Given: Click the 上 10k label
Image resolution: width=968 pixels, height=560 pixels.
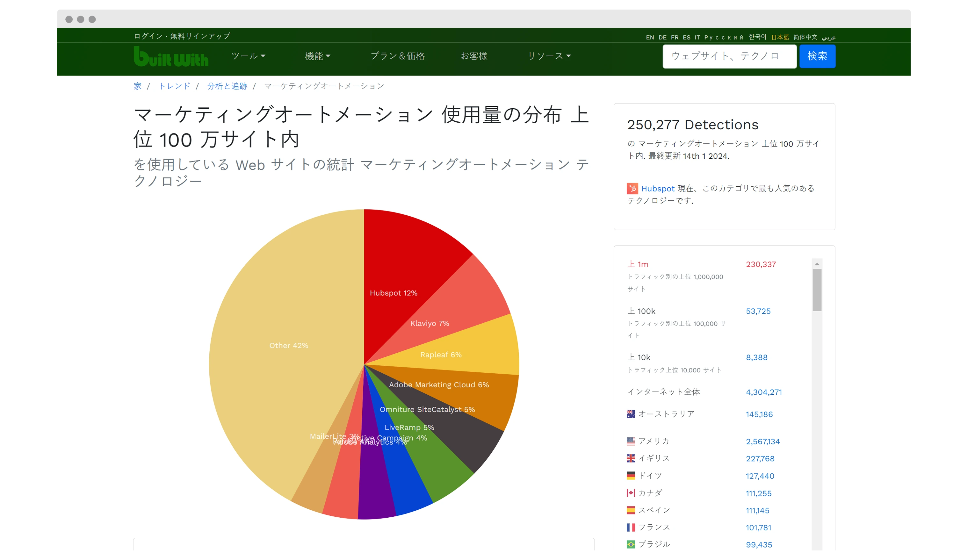Looking at the screenshot, I should point(639,357).
